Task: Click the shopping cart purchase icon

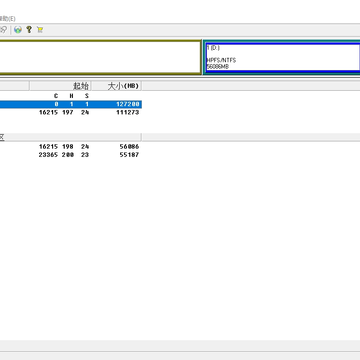Action: click(40, 30)
